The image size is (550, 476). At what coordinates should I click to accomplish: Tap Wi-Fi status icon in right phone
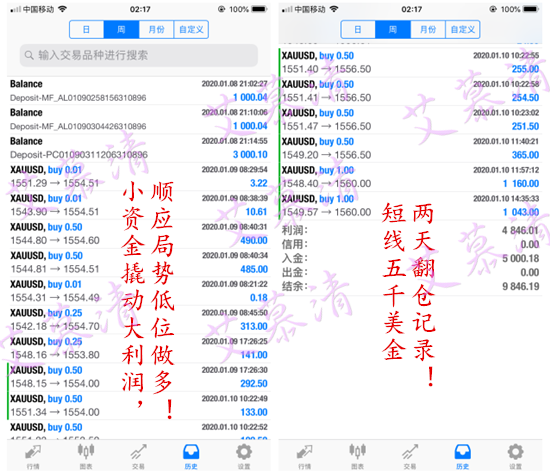click(334, 9)
